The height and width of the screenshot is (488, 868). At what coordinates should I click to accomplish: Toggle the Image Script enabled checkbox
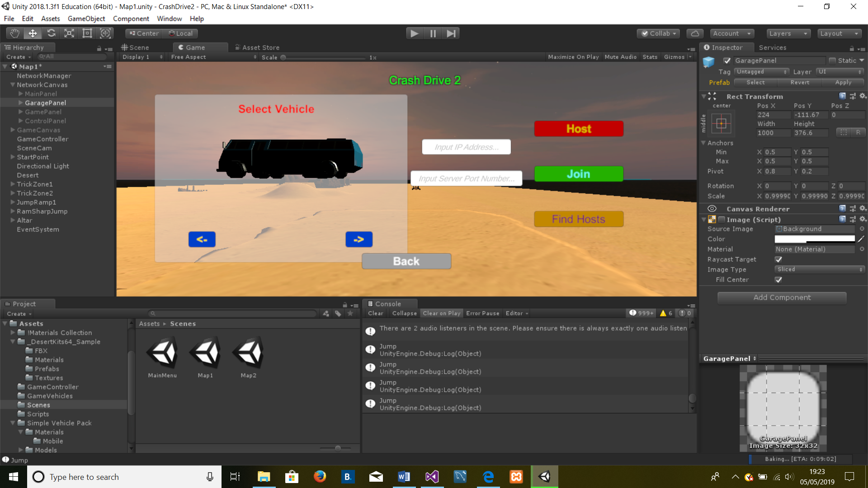[x=722, y=220]
